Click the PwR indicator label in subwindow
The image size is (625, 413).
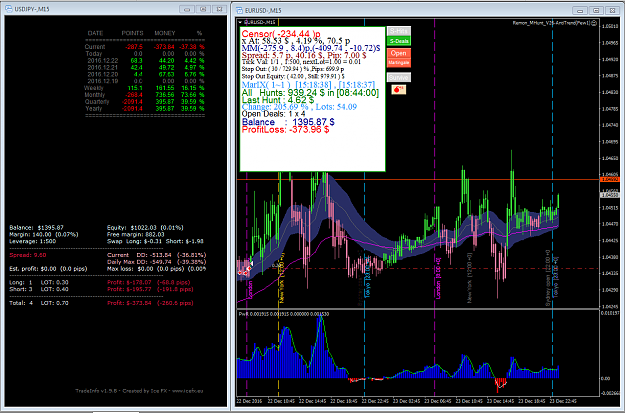[284, 314]
